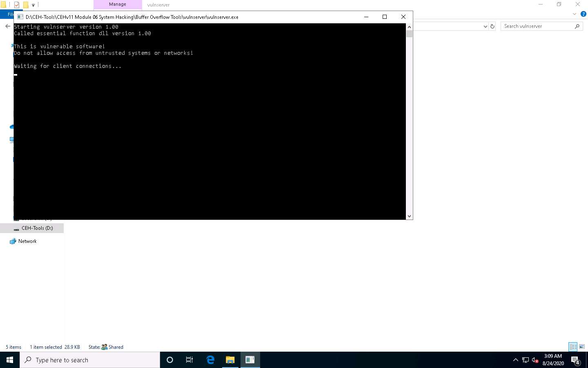Click console scrollbar up arrow
588x368 pixels.
(409, 27)
